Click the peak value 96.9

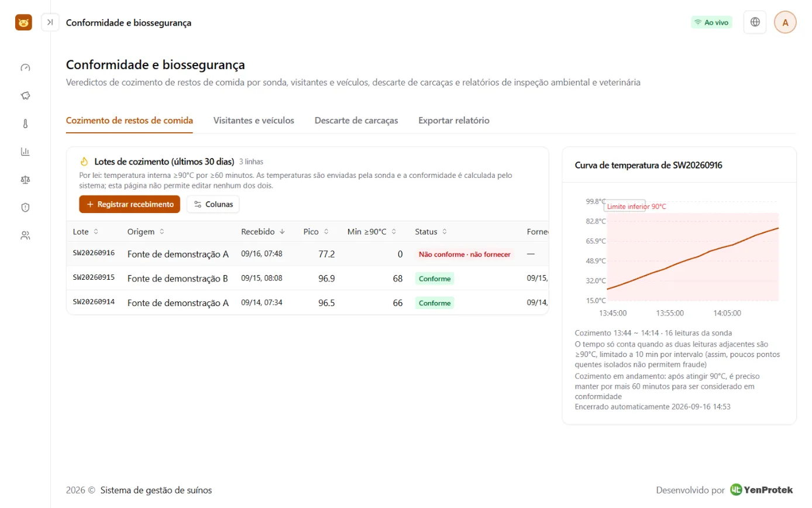326,279
